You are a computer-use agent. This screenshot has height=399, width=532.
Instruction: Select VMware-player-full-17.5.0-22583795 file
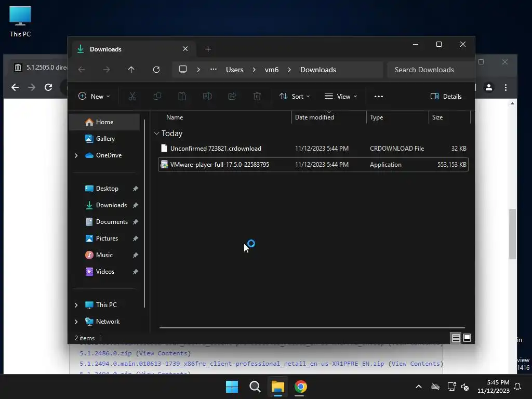[313, 165]
